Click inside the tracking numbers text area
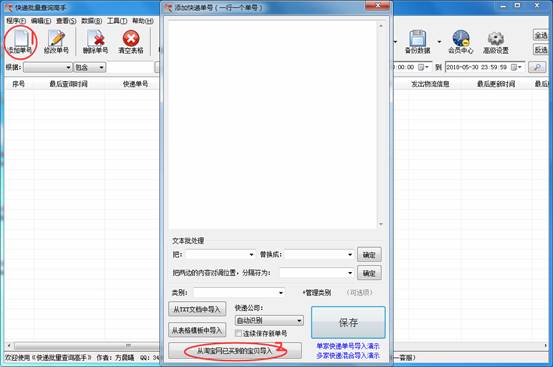 pos(272,125)
